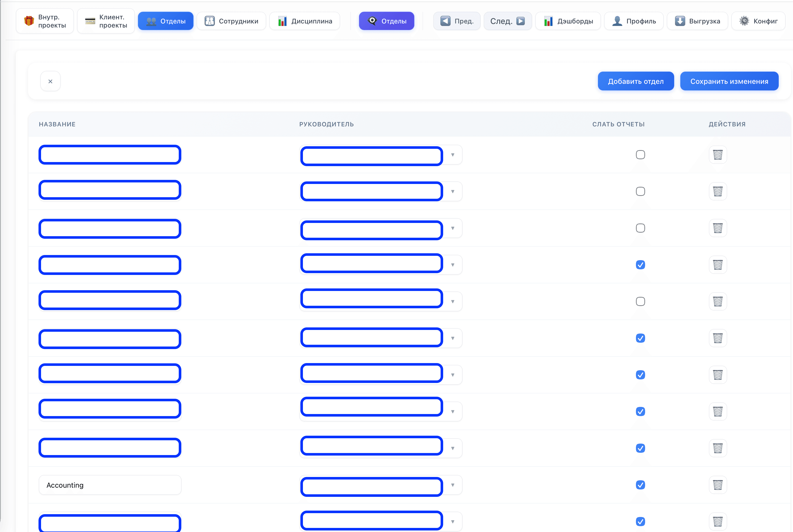
Task: Open Конфиг gear settings
Action: pos(758,21)
